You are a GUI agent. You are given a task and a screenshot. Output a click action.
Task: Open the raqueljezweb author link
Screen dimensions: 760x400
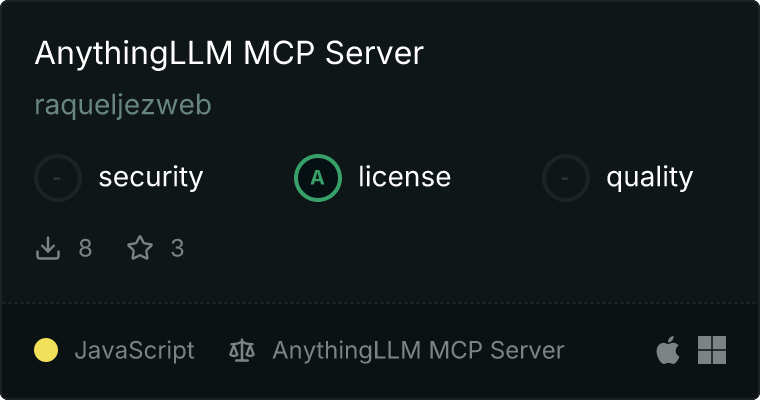click(x=123, y=105)
